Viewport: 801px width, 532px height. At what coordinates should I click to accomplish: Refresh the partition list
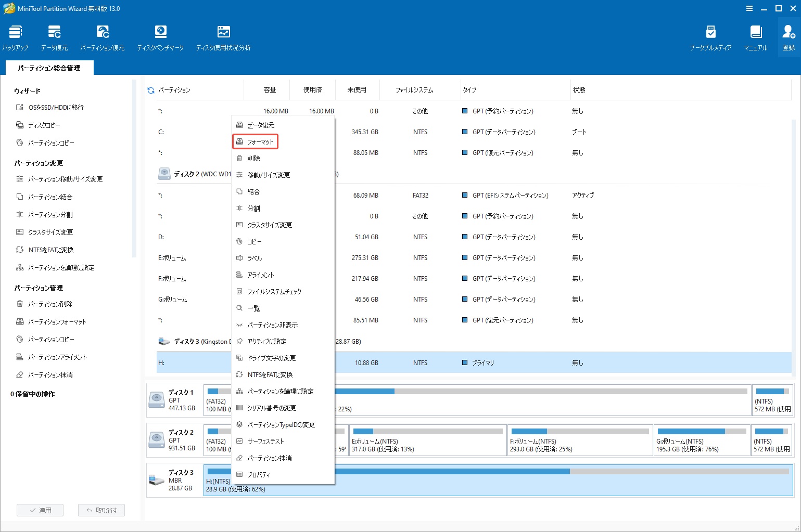[150, 89]
